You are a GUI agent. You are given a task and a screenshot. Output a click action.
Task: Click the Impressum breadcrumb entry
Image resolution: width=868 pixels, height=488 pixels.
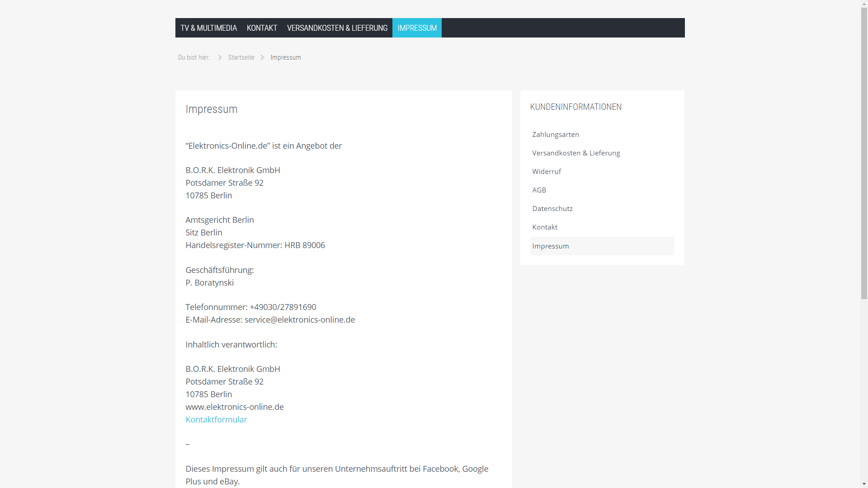pos(286,57)
